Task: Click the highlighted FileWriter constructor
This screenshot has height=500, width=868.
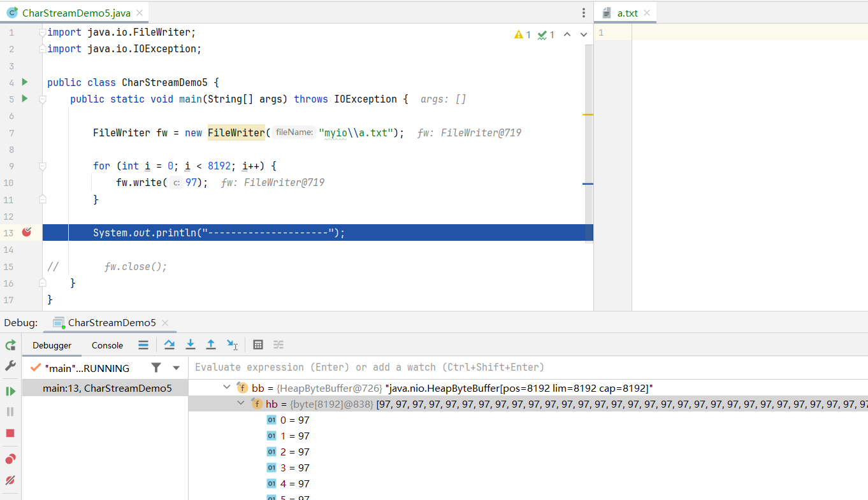Action: click(x=236, y=132)
